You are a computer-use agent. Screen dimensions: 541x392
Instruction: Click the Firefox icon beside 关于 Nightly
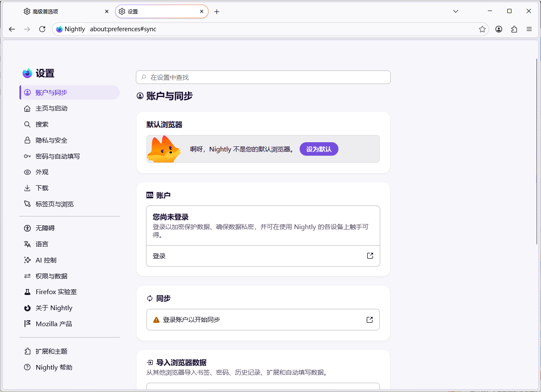pyautogui.click(x=27, y=308)
